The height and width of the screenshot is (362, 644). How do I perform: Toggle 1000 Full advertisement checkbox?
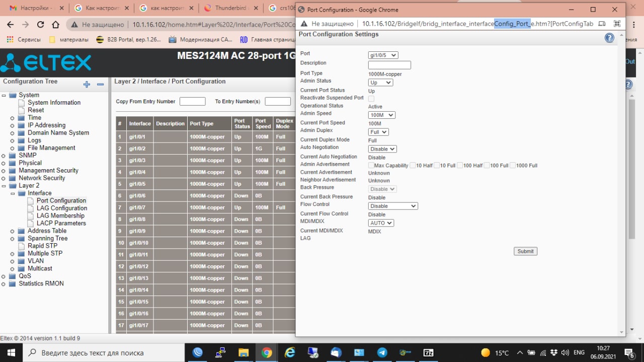pyautogui.click(x=513, y=165)
